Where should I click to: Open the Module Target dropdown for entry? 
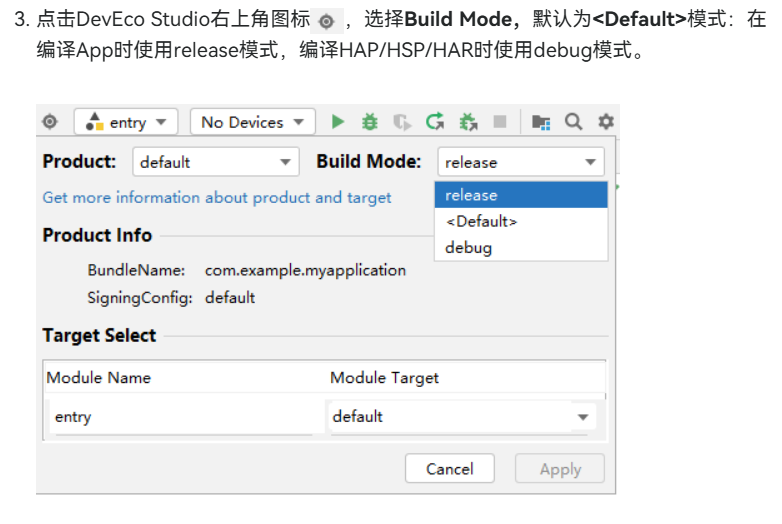[x=461, y=417]
